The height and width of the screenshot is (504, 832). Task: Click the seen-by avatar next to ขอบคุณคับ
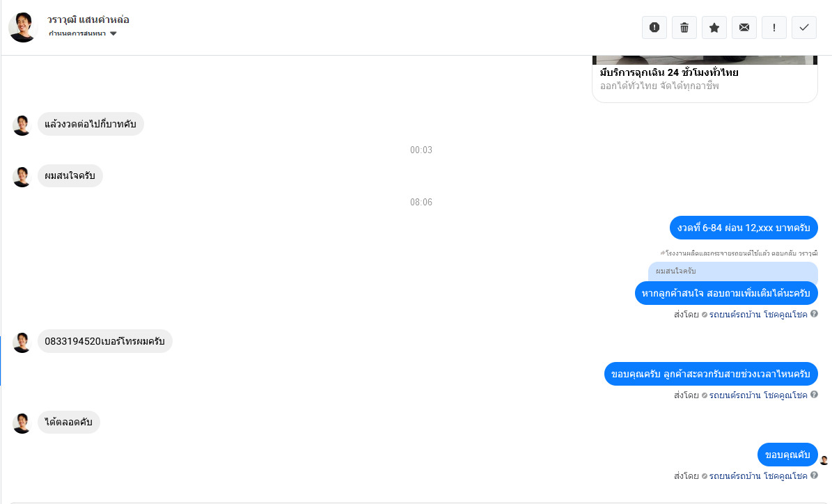click(824, 460)
